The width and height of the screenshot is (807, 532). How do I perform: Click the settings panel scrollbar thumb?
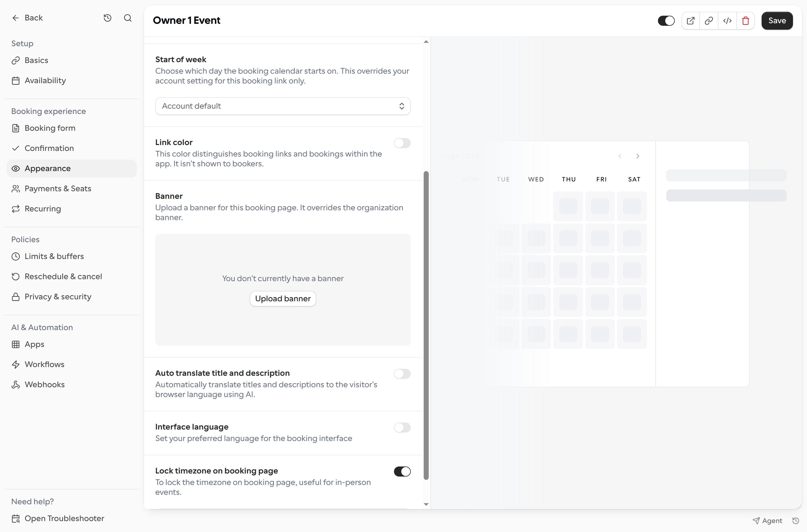coord(426,326)
